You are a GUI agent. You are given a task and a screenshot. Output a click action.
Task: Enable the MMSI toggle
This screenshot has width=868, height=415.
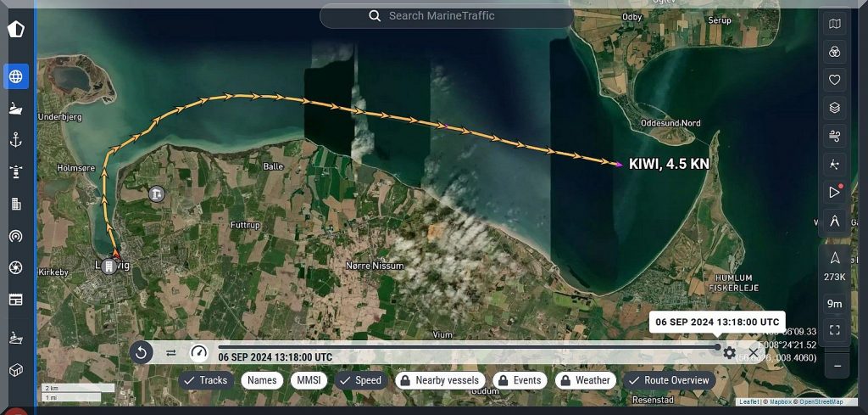pyautogui.click(x=309, y=380)
